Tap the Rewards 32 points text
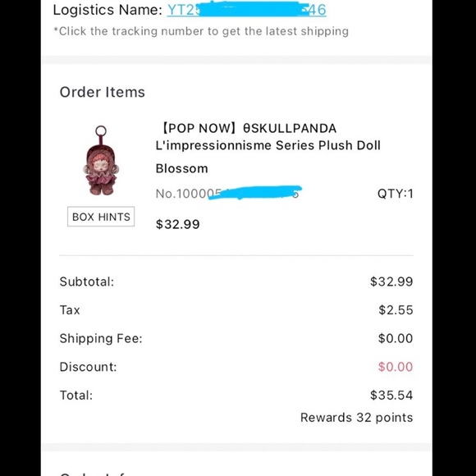Viewport: 476px width, 476px height. tap(357, 418)
